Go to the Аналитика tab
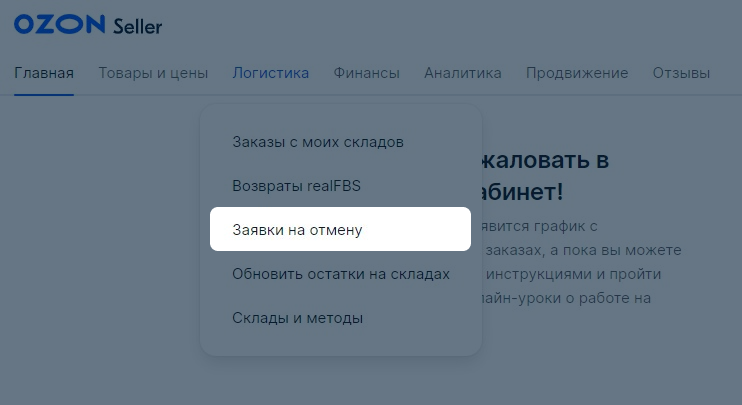The width and height of the screenshot is (742, 405). (463, 73)
